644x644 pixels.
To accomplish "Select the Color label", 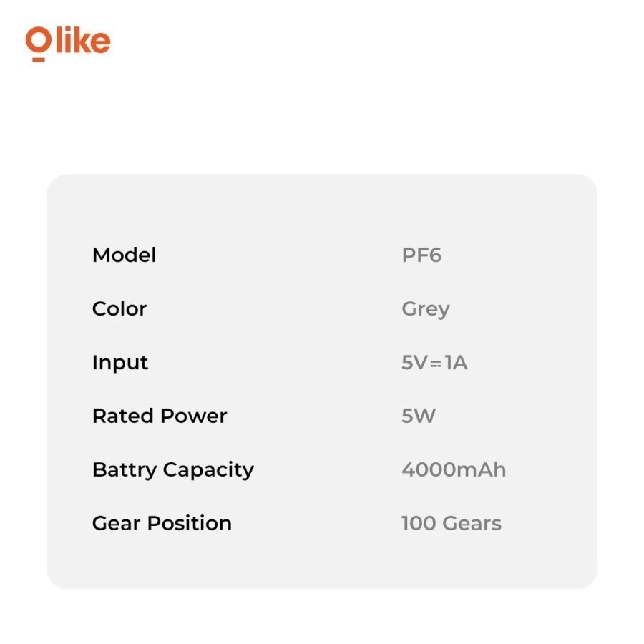I will tap(119, 309).
